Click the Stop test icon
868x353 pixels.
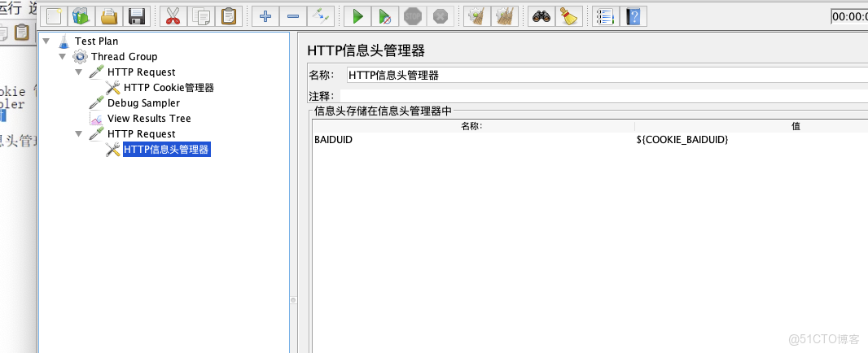(x=412, y=16)
